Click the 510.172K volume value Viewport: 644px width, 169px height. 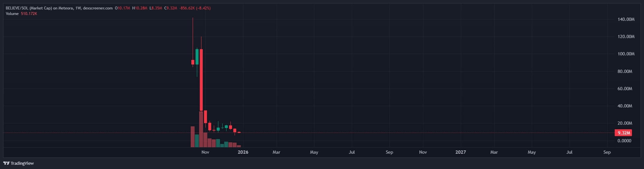(29, 14)
